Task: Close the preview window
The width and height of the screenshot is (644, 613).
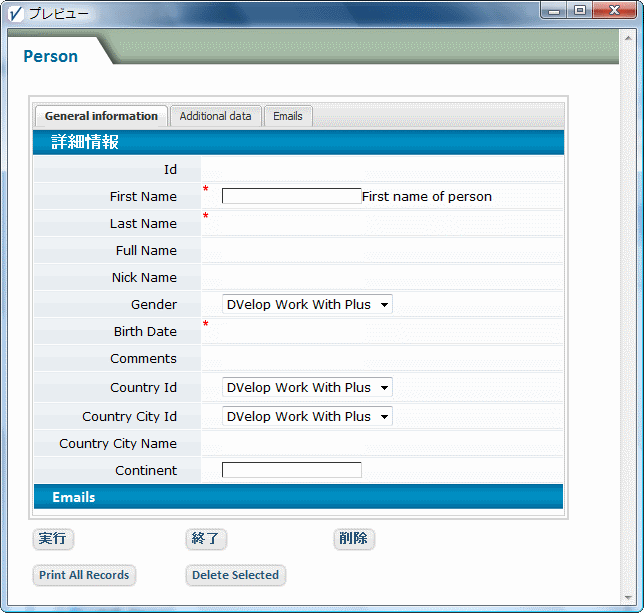Action: [615, 10]
